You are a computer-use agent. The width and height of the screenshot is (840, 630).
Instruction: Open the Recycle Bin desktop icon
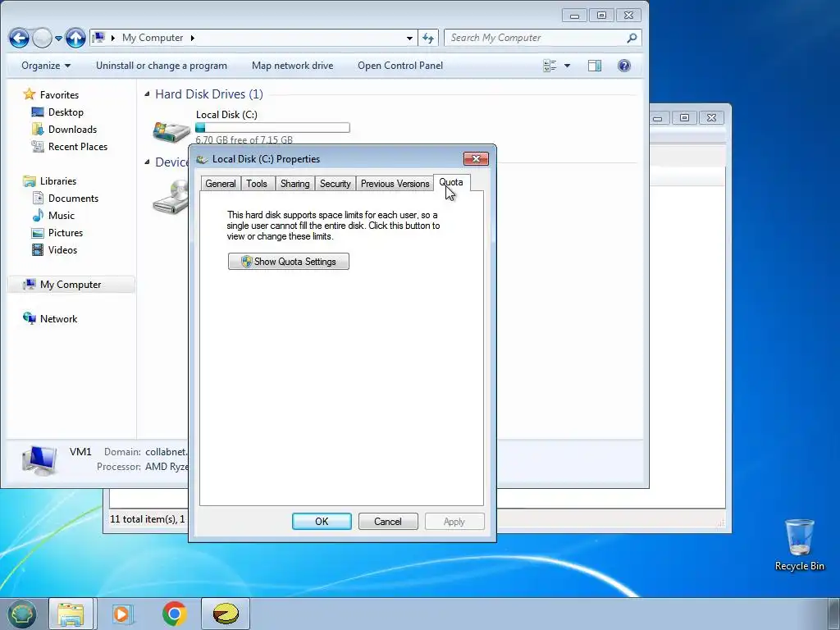point(799,545)
